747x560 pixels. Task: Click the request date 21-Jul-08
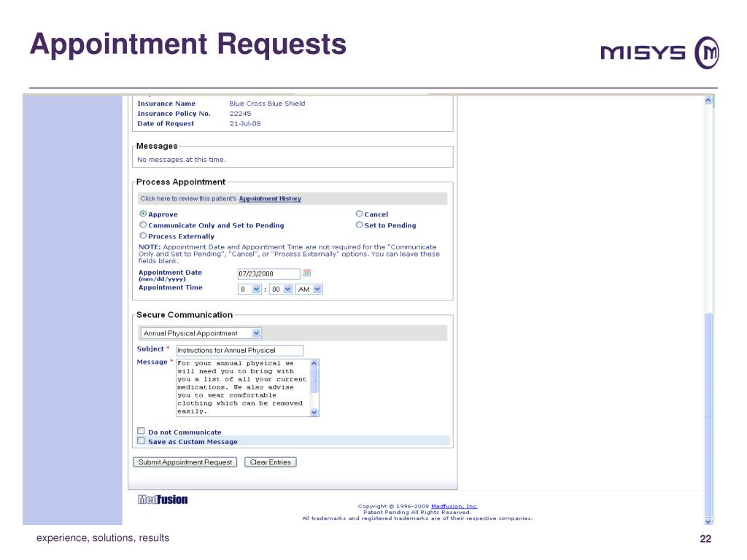tap(245, 123)
